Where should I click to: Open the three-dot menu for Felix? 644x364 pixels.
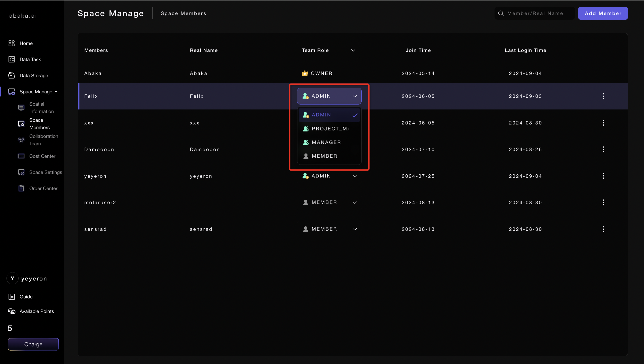[603, 96]
